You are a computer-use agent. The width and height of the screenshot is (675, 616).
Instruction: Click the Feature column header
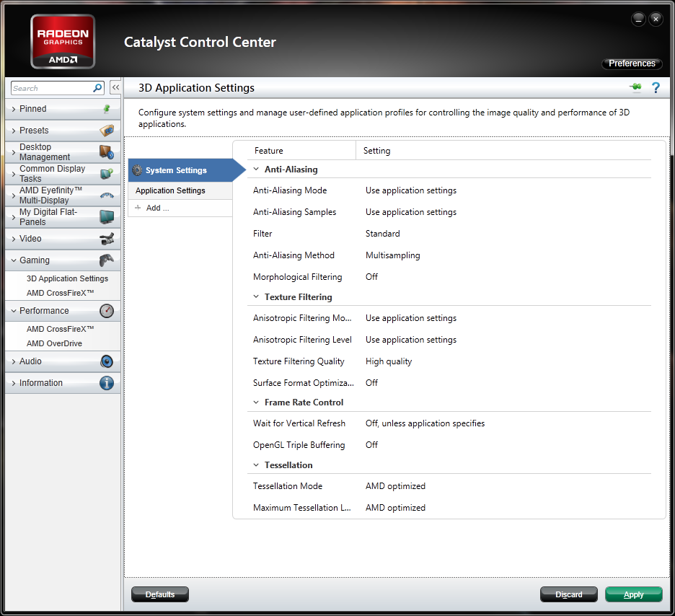pyautogui.click(x=268, y=151)
